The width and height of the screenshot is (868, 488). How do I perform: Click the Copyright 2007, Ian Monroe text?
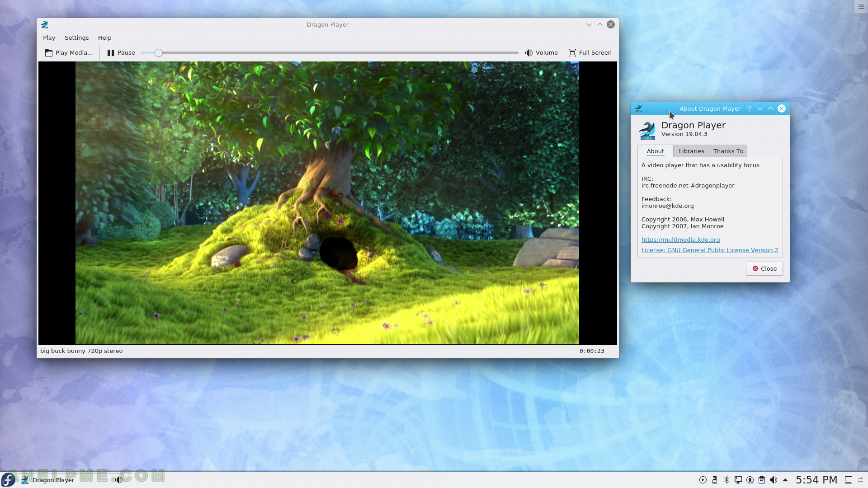pos(682,226)
